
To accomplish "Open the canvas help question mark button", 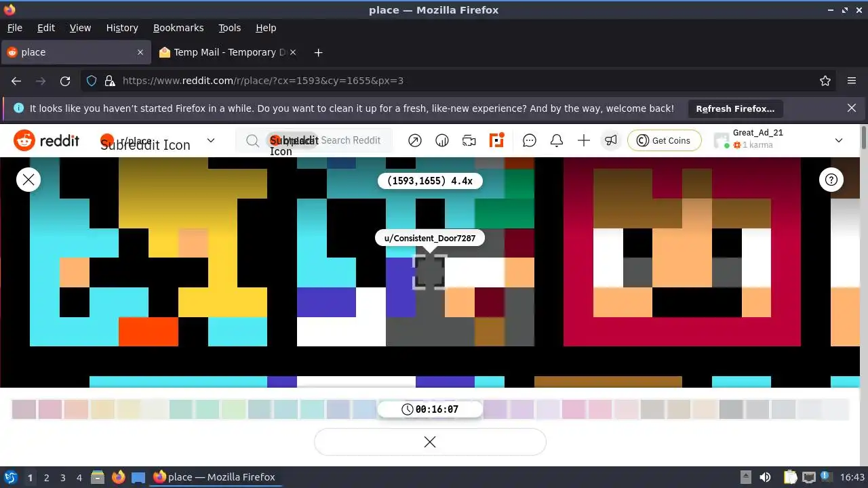I will (831, 180).
